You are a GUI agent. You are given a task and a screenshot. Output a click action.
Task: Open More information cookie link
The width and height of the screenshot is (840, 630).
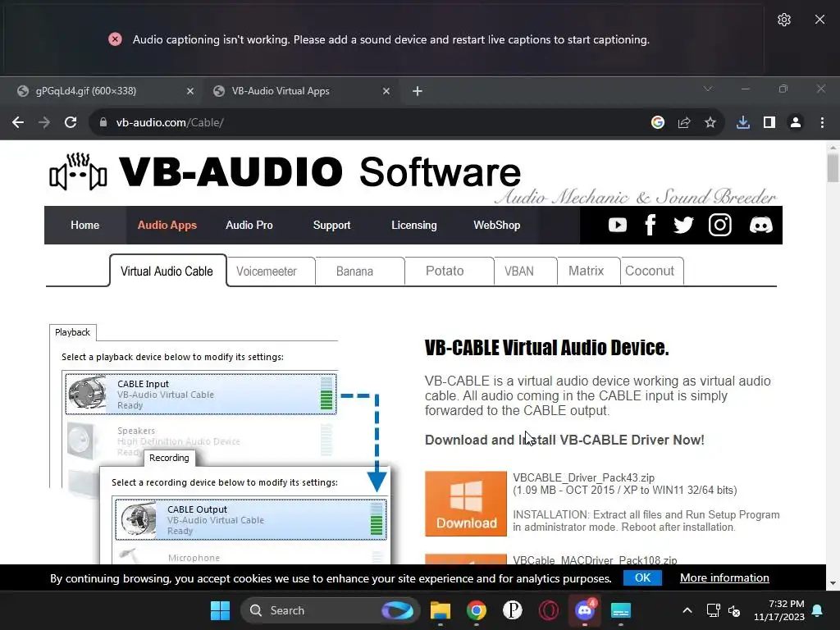pos(724,578)
